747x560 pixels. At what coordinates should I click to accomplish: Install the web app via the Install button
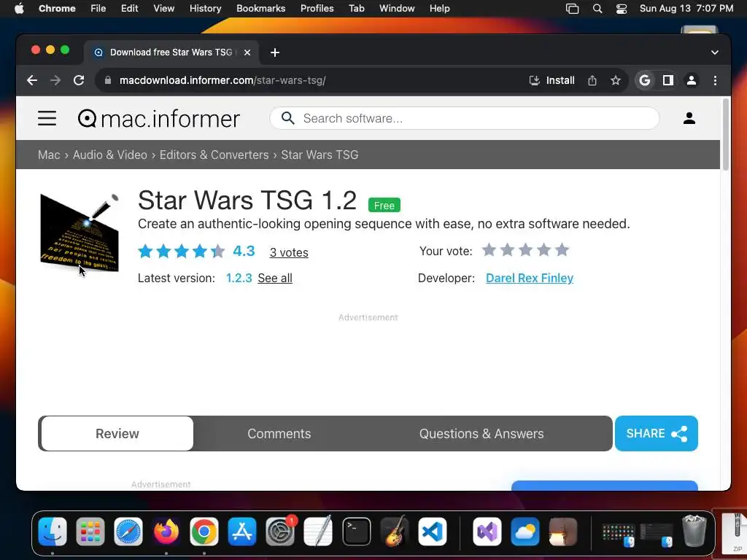pos(552,80)
